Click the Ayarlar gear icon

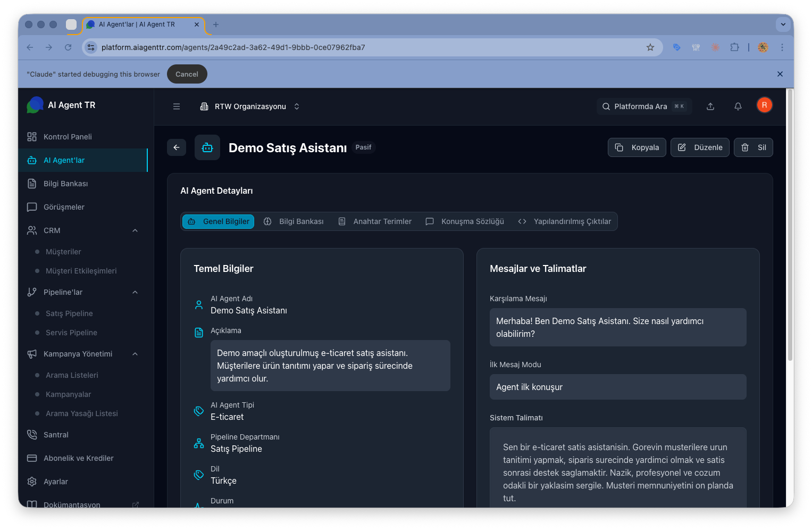[x=32, y=482]
